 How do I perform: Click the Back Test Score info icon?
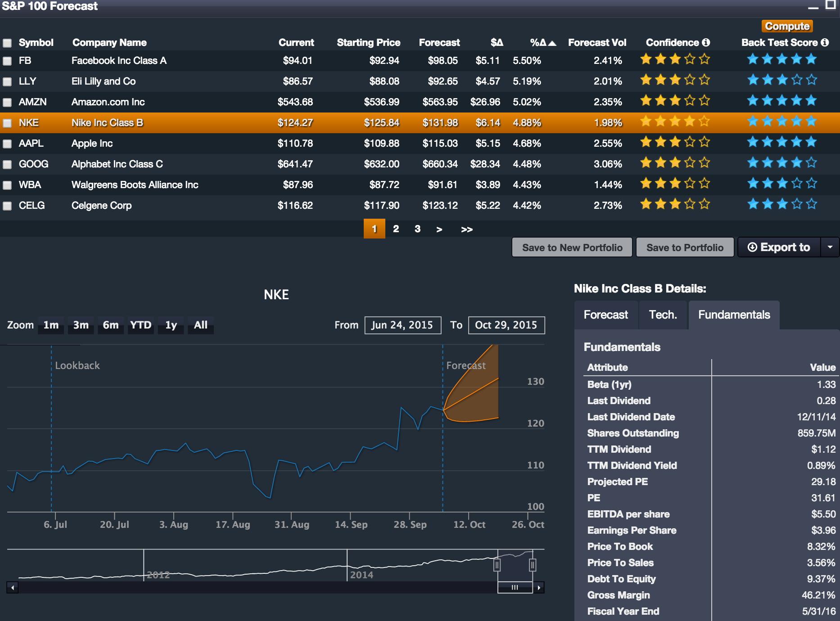tap(825, 42)
